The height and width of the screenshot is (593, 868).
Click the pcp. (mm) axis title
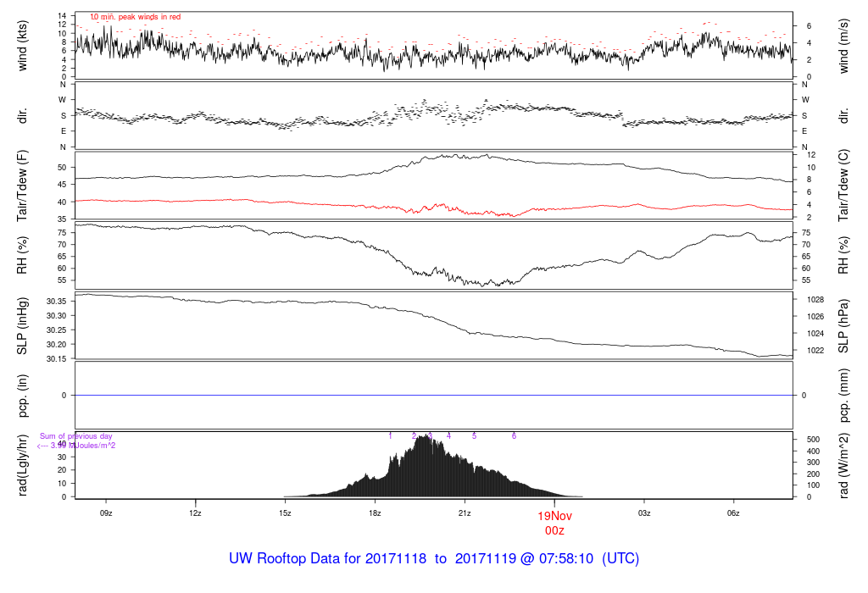(843, 396)
